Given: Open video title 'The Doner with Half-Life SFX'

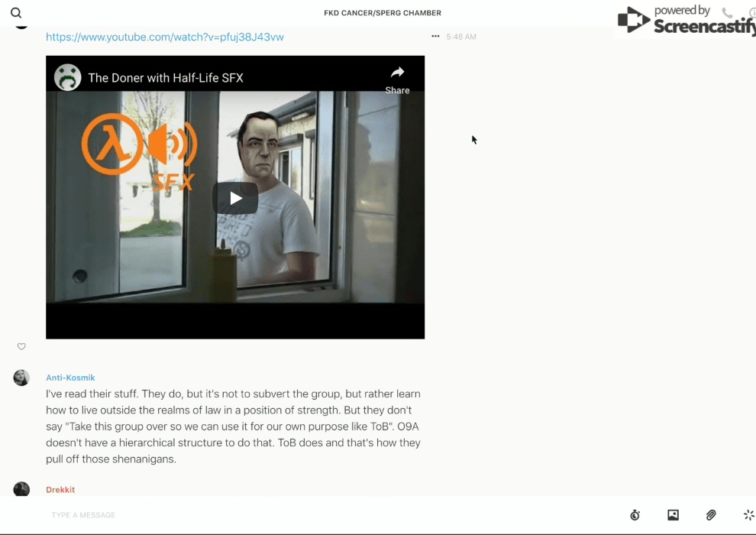Looking at the screenshot, I should [166, 78].
